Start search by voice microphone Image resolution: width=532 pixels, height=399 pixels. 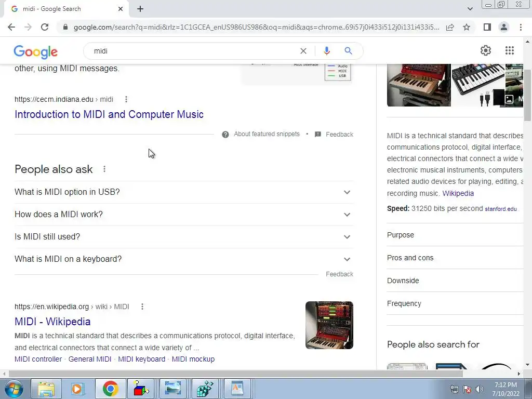tap(326, 51)
